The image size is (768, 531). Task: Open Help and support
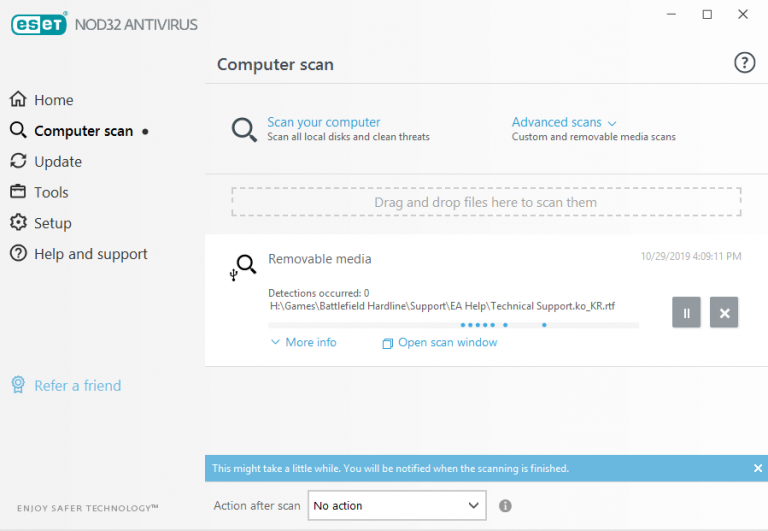(x=90, y=254)
